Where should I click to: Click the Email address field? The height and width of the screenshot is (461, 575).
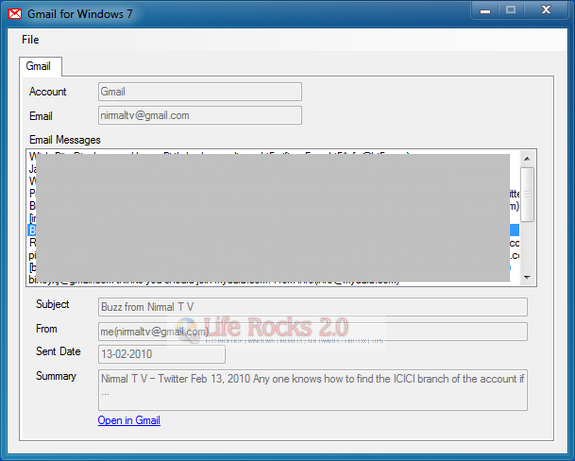[x=200, y=116]
